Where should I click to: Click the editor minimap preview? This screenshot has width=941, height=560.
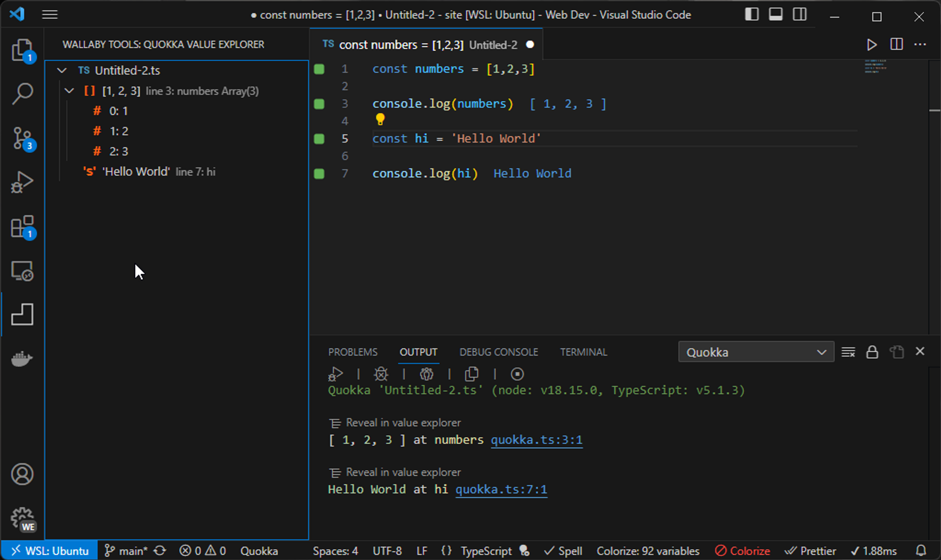(x=876, y=66)
